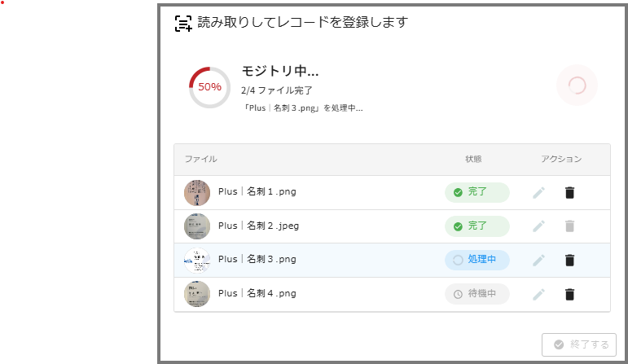
Task: Click the 名刺 4 .png thumbnail image
Action: tap(197, 294)
